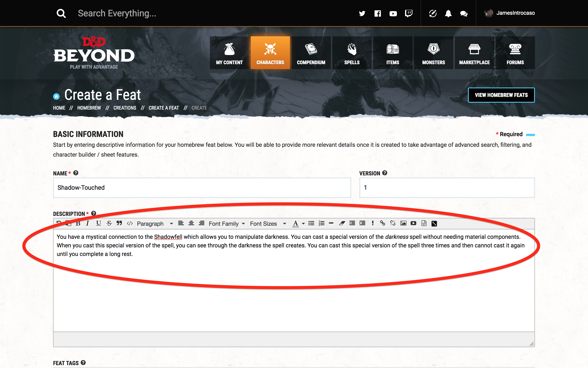588x368 pixels.
Task: Click the exclamation mark toolbar icon
Action: point(372,223)
